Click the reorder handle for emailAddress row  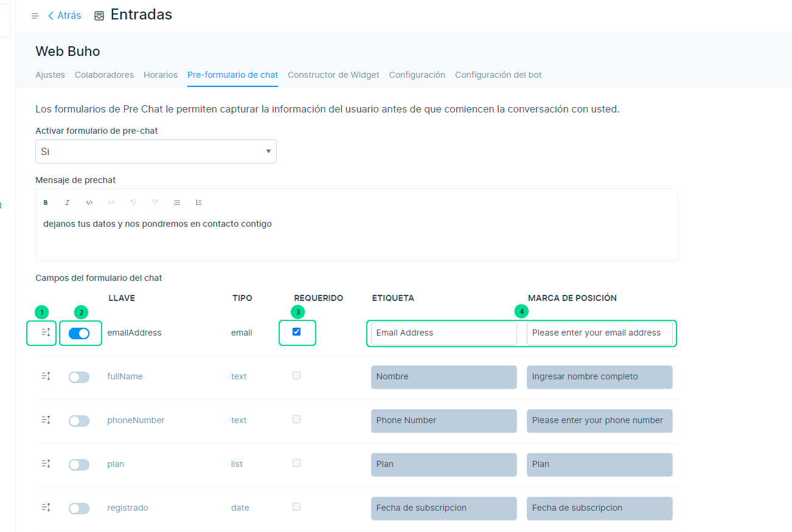point(46,333)
